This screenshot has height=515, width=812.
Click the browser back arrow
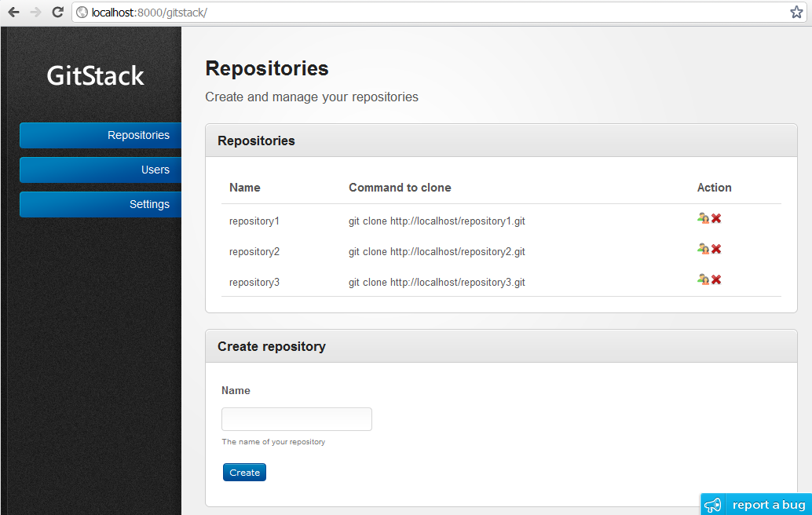click(13, 13)
